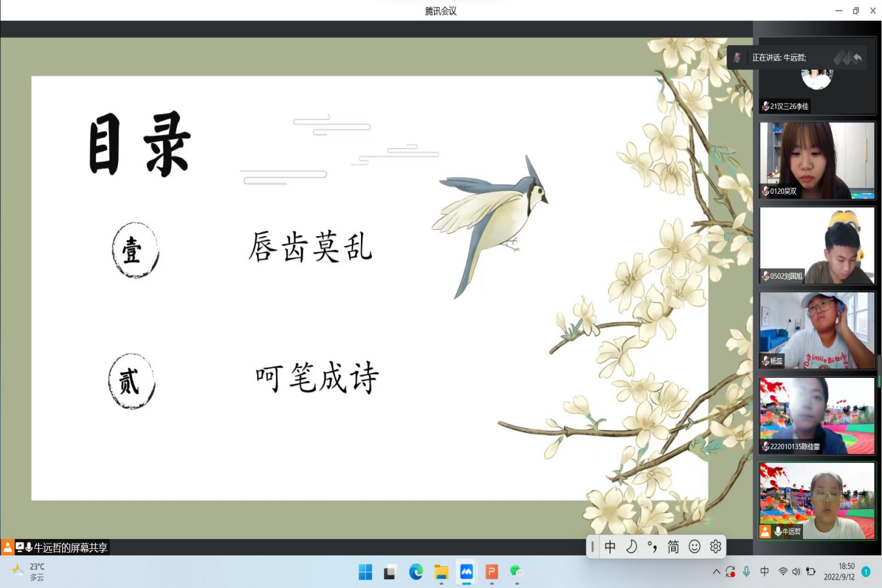This screenshot has width=882, height=588.
Task: Toggle IME Chinese/English mode on floating toolbar
Action: (610, 546)
